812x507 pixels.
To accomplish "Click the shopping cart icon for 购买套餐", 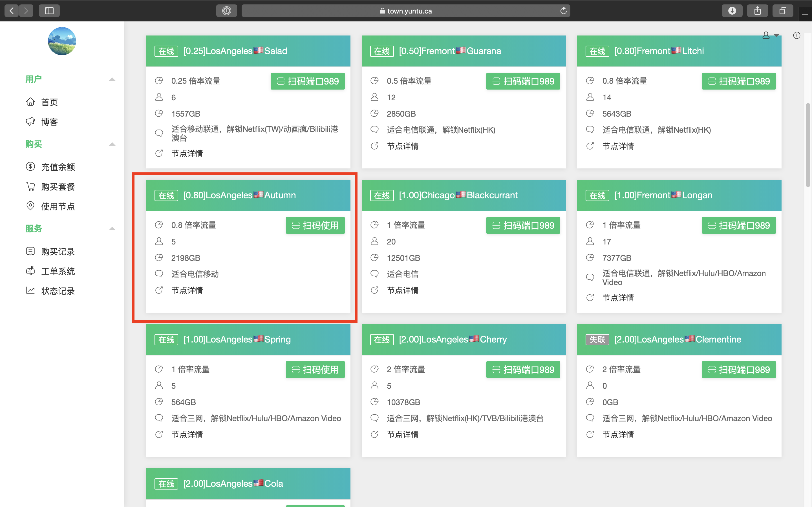I will pos(30,186).
